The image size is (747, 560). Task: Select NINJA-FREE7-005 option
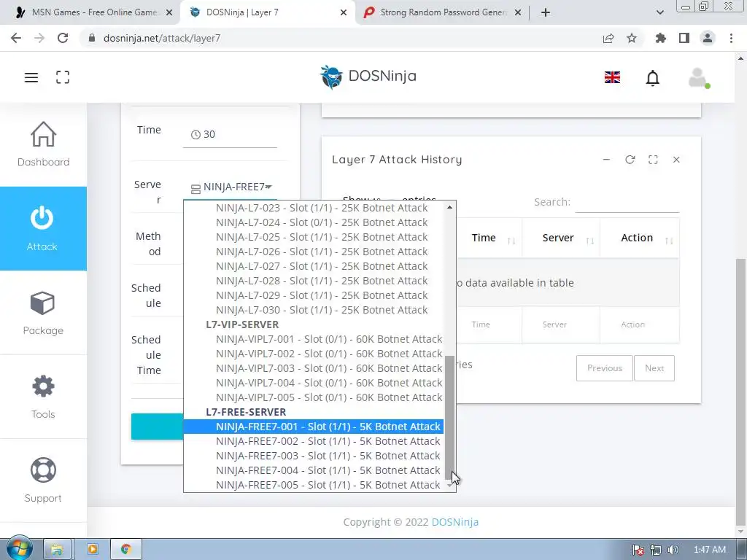click(314, 485)
